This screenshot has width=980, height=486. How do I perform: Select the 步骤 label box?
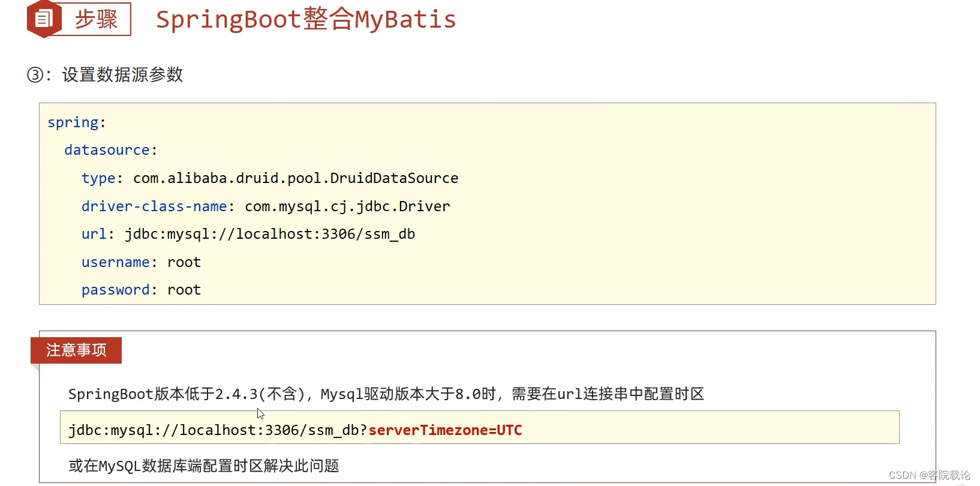[96, 19]
